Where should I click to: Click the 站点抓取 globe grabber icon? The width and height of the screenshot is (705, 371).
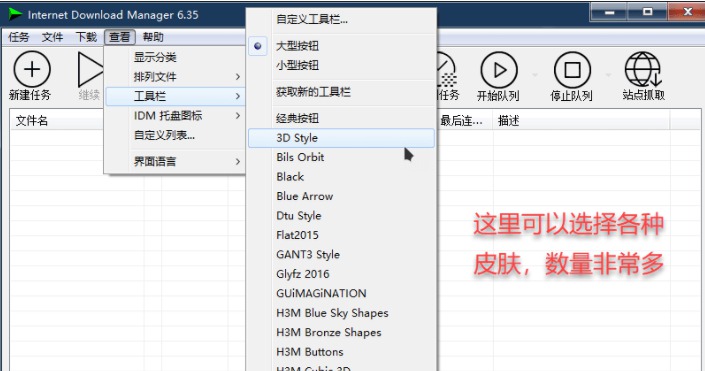coord(643,69)
